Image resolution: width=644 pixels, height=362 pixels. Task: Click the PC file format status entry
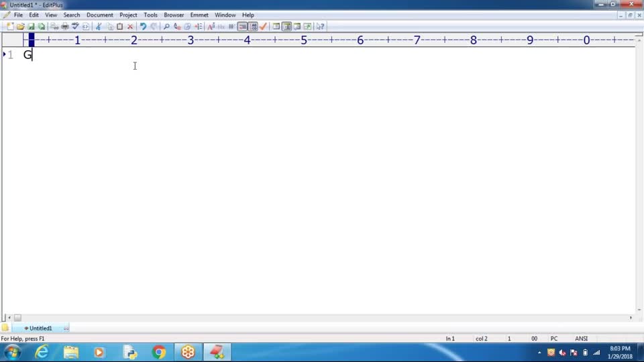[554, 339]
